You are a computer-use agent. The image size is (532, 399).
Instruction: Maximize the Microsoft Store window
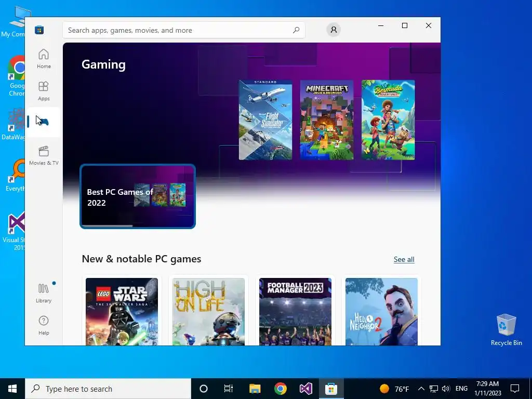[404, 25]
